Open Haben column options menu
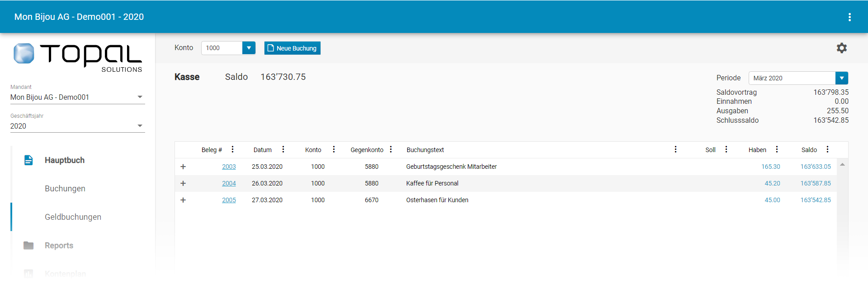This screenshot has height=292, width=868. pyautogui.click(x=777, y=149)
